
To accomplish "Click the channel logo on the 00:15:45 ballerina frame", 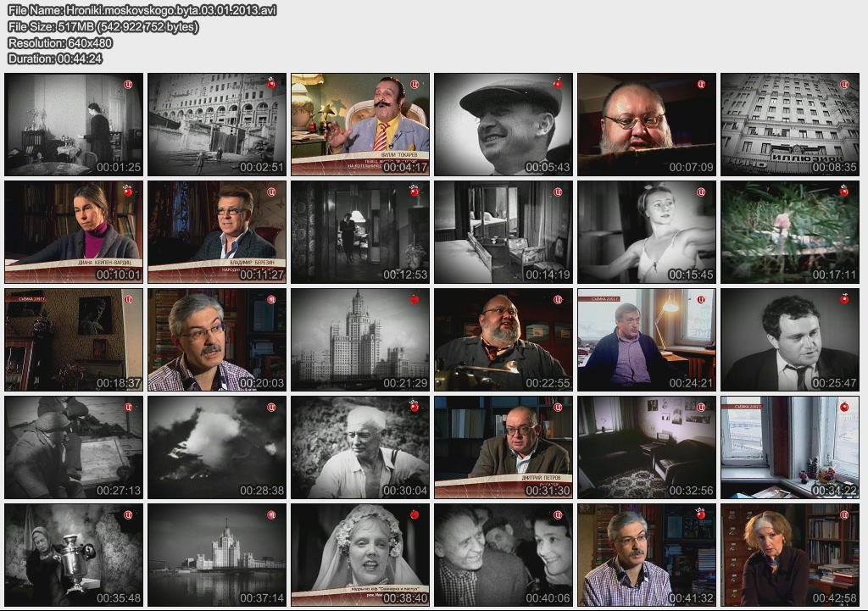I will (701, 192).
